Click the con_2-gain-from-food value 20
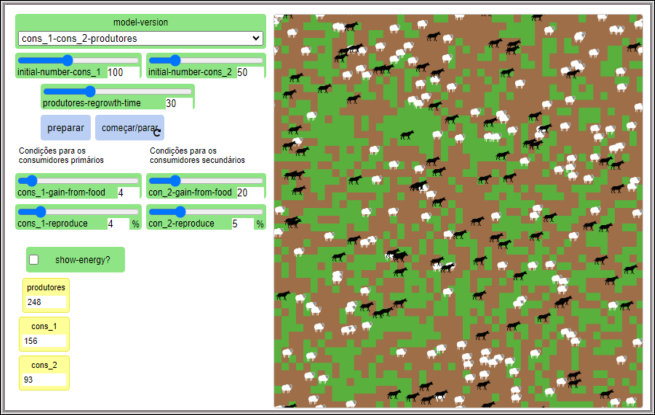Screen dimensions: 655x415 [x=250, y=193]
